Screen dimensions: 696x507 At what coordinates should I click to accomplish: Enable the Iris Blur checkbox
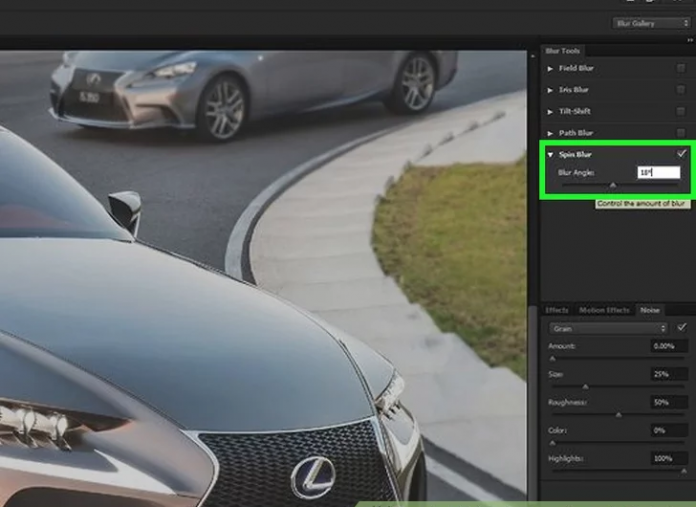click(x=681, y=90)
